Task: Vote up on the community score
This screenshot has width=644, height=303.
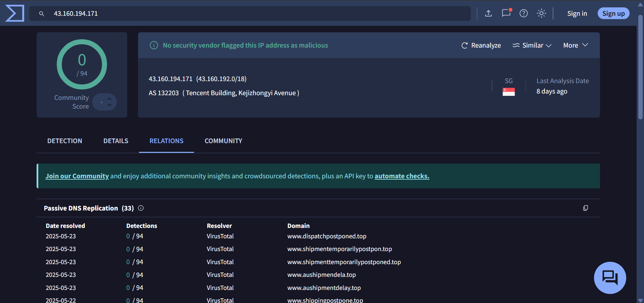Action: click(110, 99)
